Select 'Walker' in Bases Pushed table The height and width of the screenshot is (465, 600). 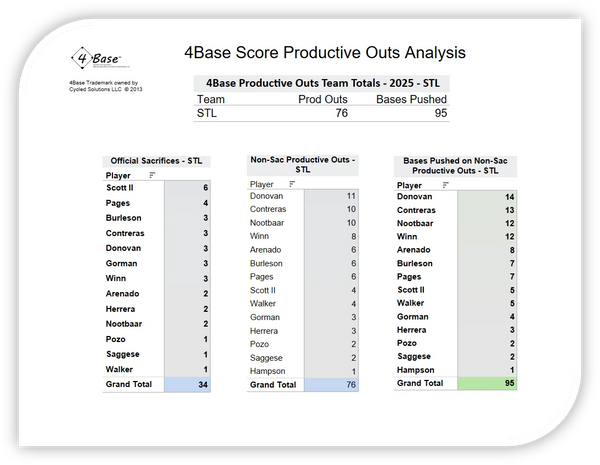411,303
